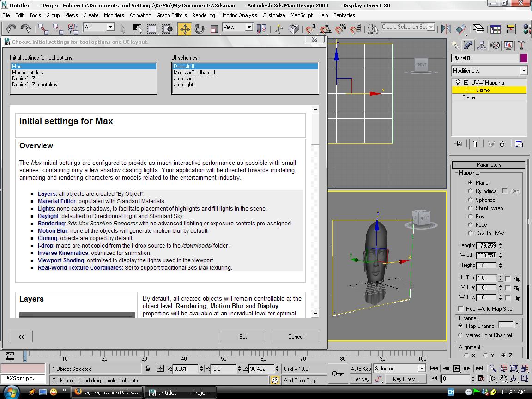The height and width of the screenshot is (399, 532).
Task: Click the dialog scrollbar down arrow
Action: click(x=315, y=314)
